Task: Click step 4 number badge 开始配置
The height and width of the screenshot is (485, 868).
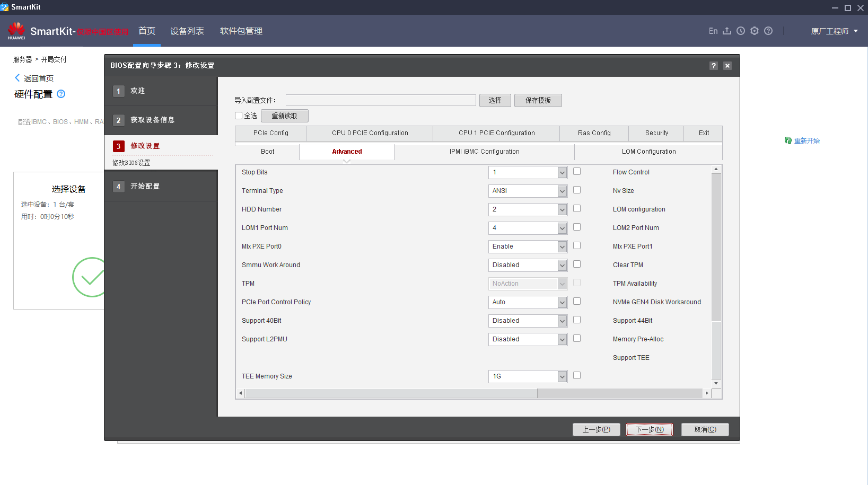Action: pos(119,187)
